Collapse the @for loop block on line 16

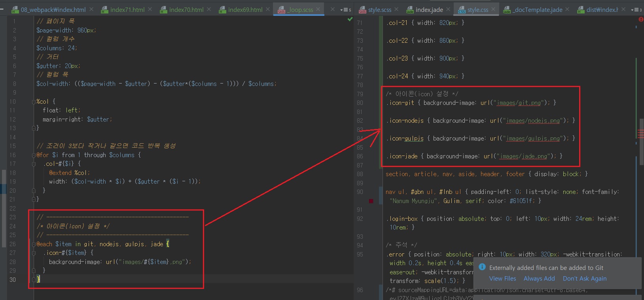34,155
